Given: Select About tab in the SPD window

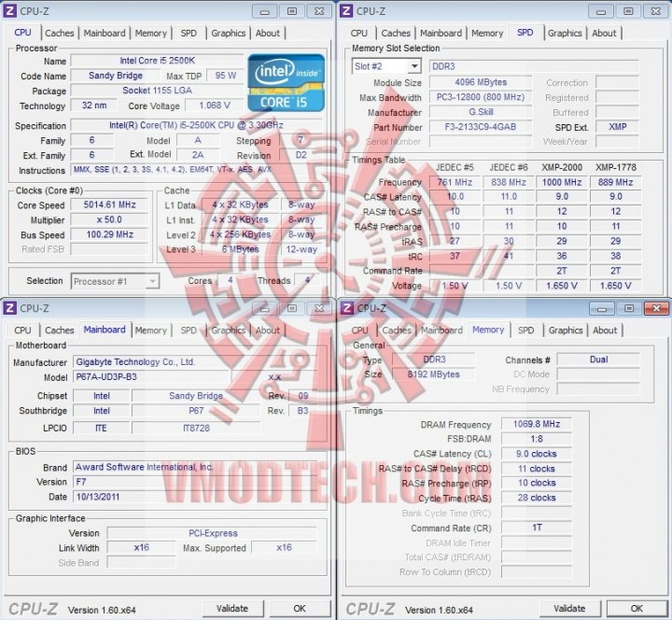Looking at the screenshot, I should pyautogui.click(x=604, y=33).
